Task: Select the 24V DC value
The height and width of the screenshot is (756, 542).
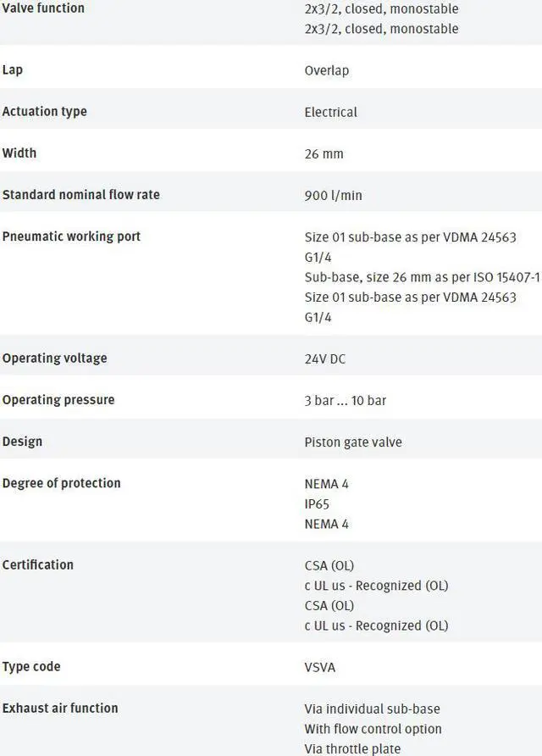Action: click(325, 359)
